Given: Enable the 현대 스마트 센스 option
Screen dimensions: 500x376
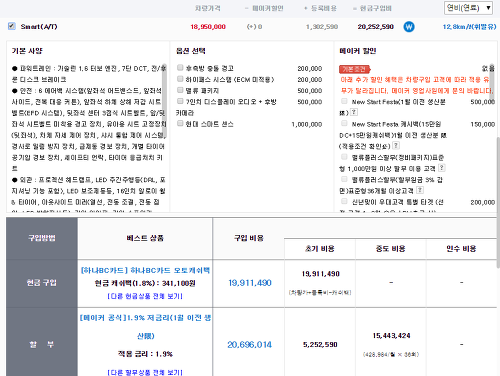Looking at the screenshot, I should (180, 123).
